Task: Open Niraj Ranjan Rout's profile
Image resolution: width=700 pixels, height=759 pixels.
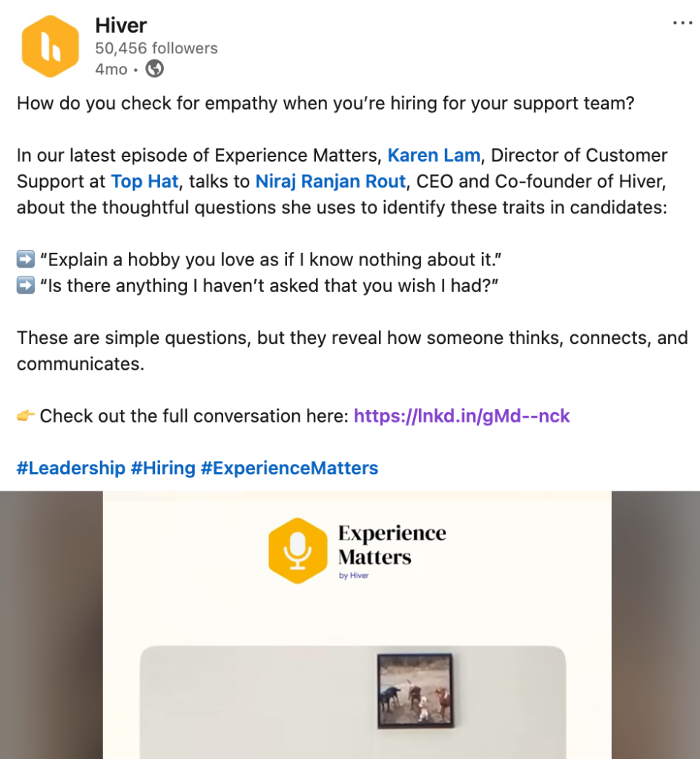Action: 331,182
